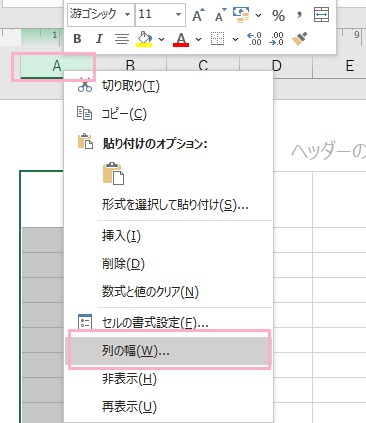
Task: Select 列の幅(W)... menu entry
Action: [x=169, y=351]
